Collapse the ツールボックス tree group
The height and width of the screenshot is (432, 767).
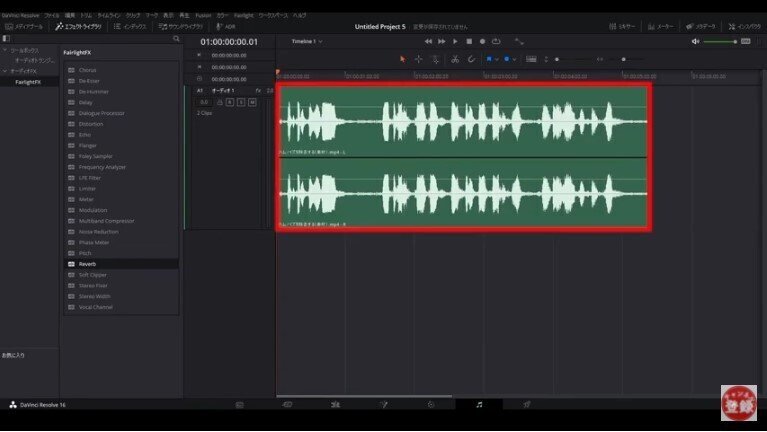pyautogui.click(x=5, y=50)
